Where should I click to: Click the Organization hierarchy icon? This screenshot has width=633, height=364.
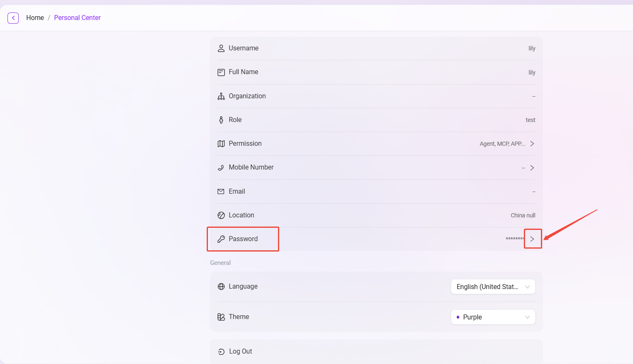tap(221, 96)
